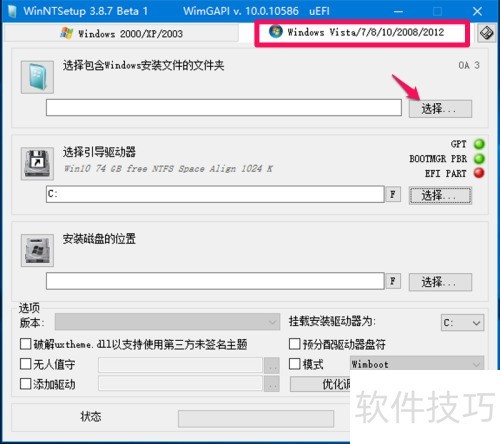The width and height of the screenshot is (500, 444).
Task: Click browse button for add drivers field
Action: click(x=272, y=384)
